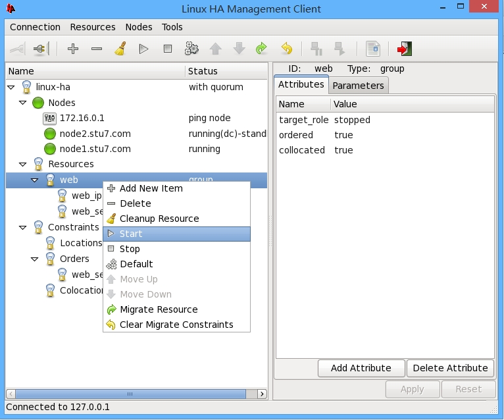This screenshot has height=420, width=504.
Task: Choose Cleanup Resource in context menu
Action: click(x=176, y=219)
